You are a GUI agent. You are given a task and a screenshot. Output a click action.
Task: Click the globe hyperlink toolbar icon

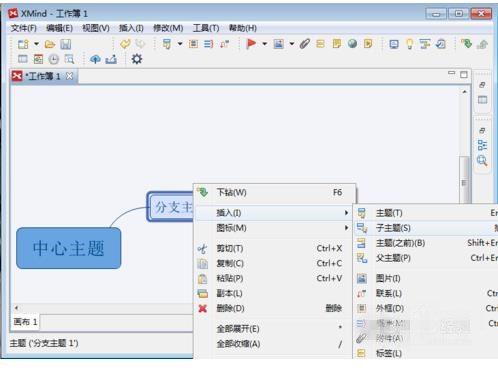coord(352,44)
